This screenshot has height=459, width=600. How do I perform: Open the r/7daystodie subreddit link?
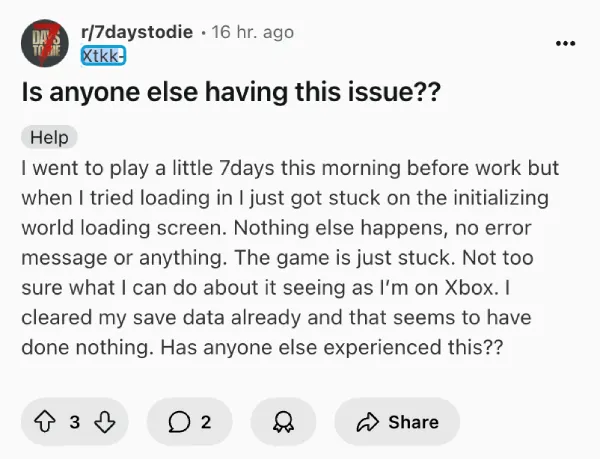coord(137,32)
